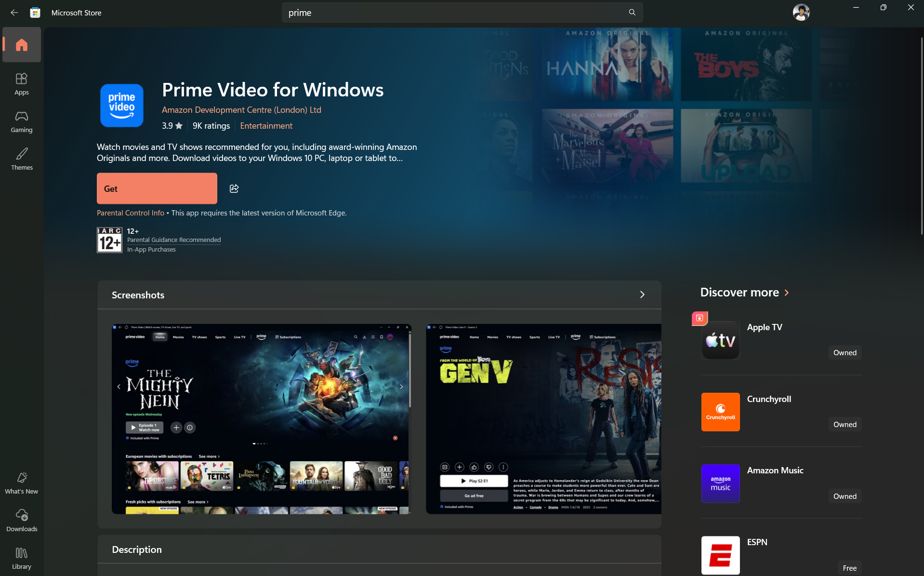Open the Gaming section in sidebar
Screen dimensions: 924x576
(22, 121)
